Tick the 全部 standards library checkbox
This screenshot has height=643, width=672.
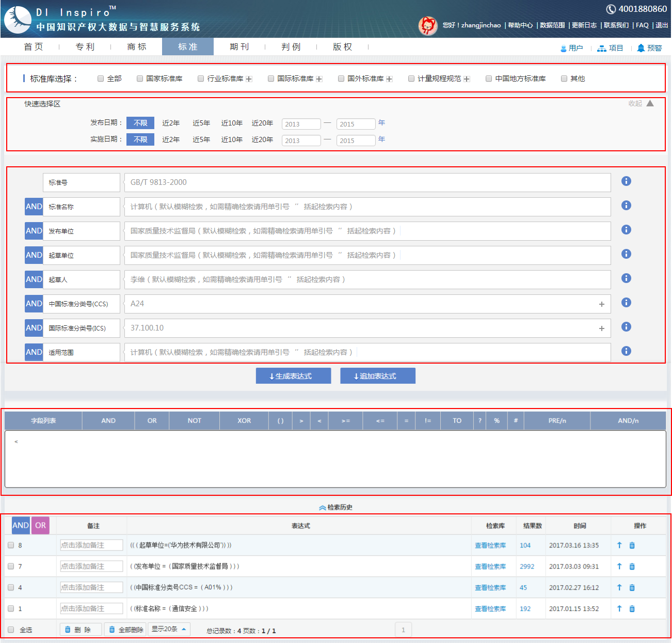point(101,79)
